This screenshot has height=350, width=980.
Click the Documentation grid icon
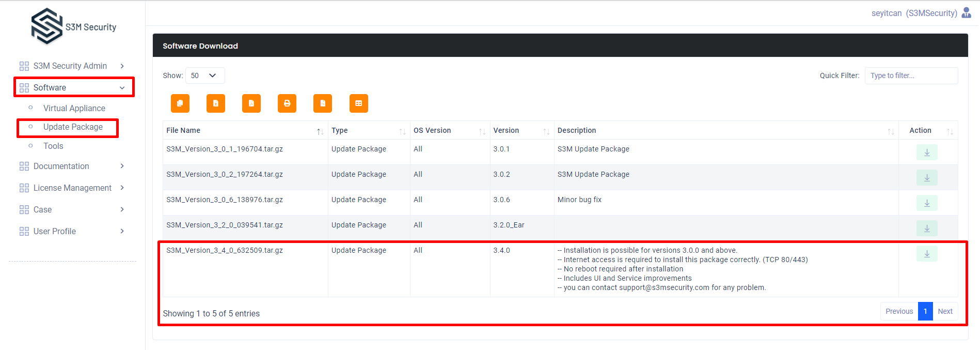(24, 166)
